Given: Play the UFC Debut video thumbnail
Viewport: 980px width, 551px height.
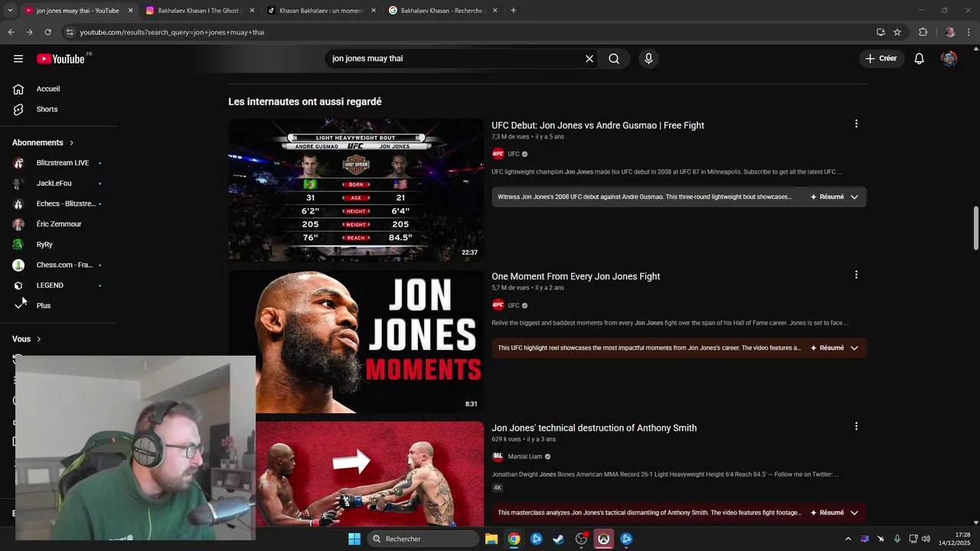Looking at the screenshot, I should coord(356,190).
